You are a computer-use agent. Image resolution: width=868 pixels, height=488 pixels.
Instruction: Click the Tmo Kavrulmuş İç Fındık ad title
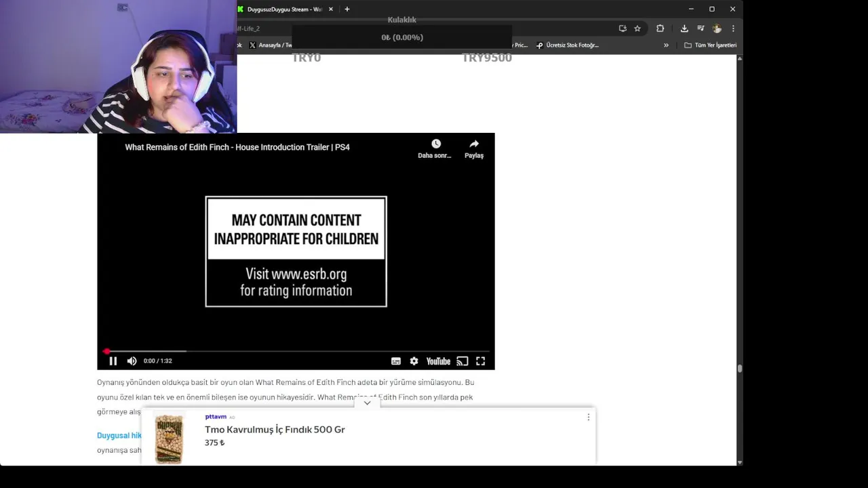tap(275, 430)
